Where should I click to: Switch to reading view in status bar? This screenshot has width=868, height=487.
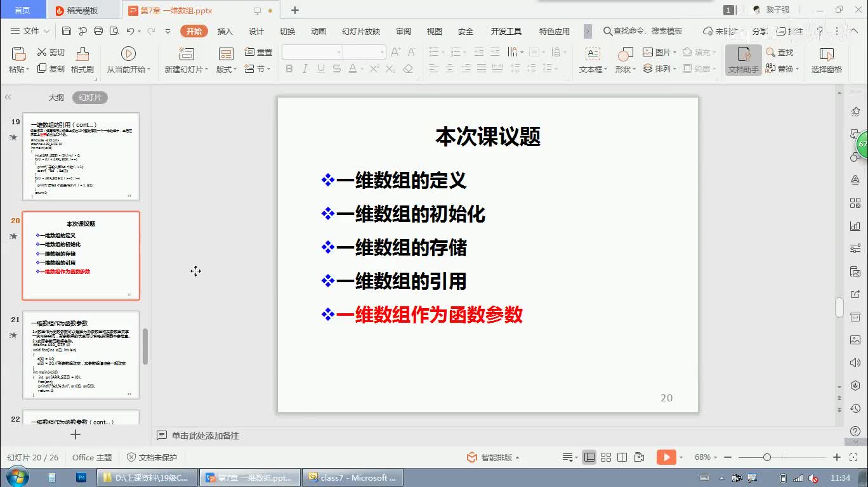[622, 457]
